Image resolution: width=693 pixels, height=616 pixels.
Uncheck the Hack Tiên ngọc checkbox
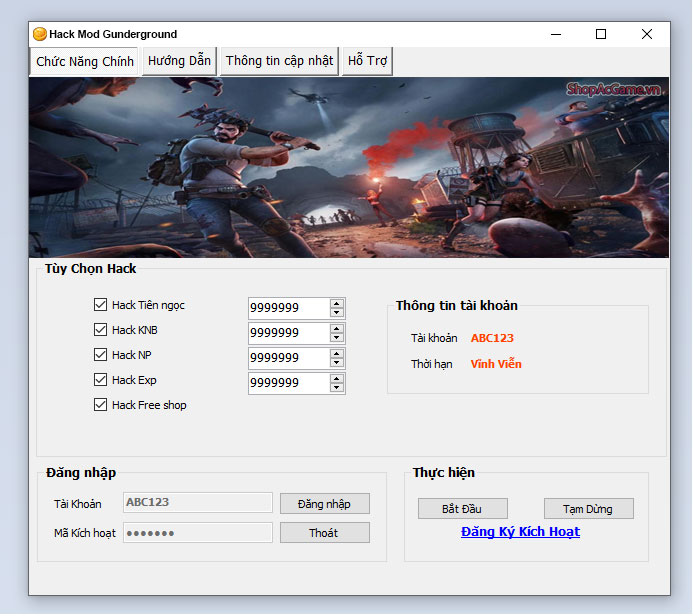point(100,304)
